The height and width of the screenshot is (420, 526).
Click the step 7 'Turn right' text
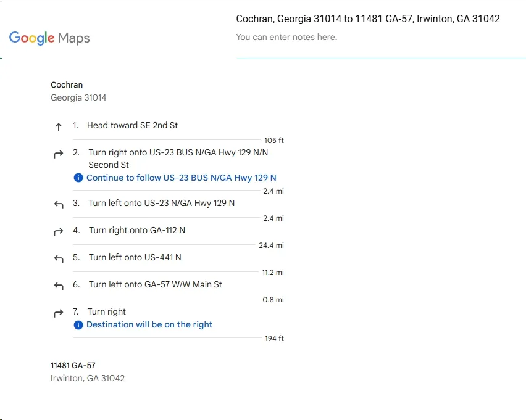107,311
